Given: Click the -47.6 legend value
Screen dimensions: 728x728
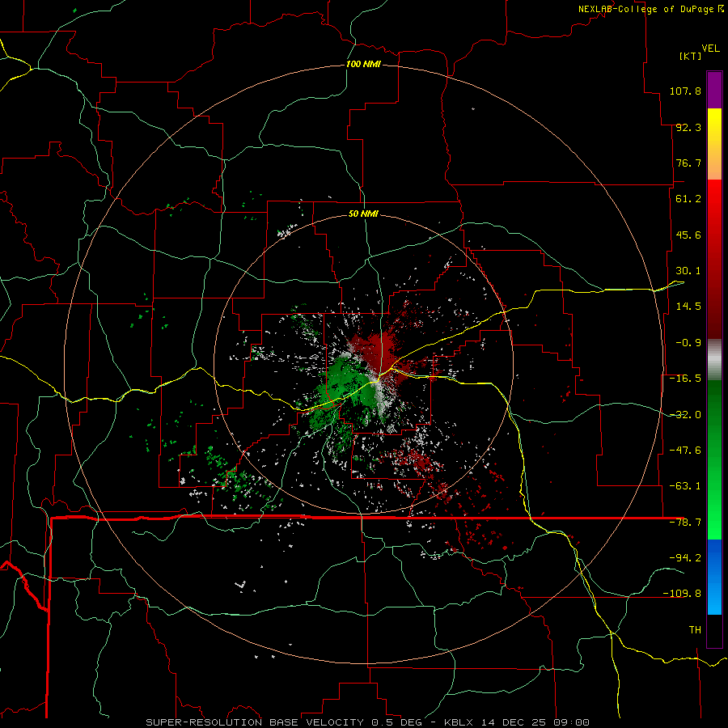Looking at the screenshot, I should [x=685, y=451].
